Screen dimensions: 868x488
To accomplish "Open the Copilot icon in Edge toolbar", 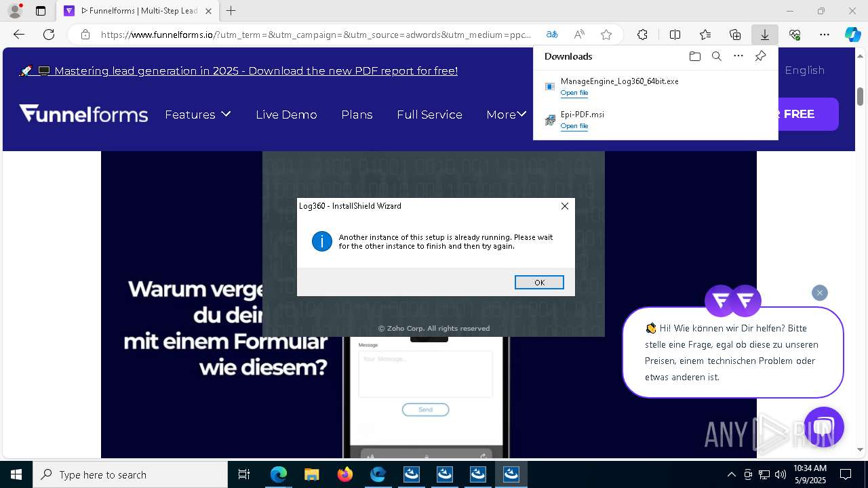I will point(852,35).
